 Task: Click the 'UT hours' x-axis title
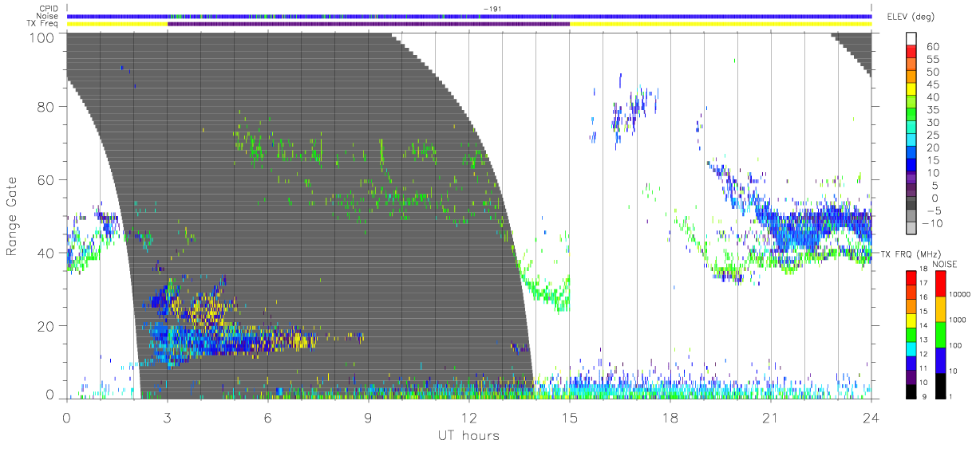[x=468, y=435]
